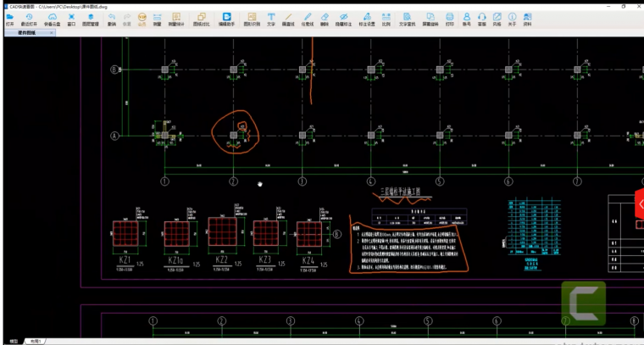
Task: Click the 打印 print icon
Action: (450, 19)
